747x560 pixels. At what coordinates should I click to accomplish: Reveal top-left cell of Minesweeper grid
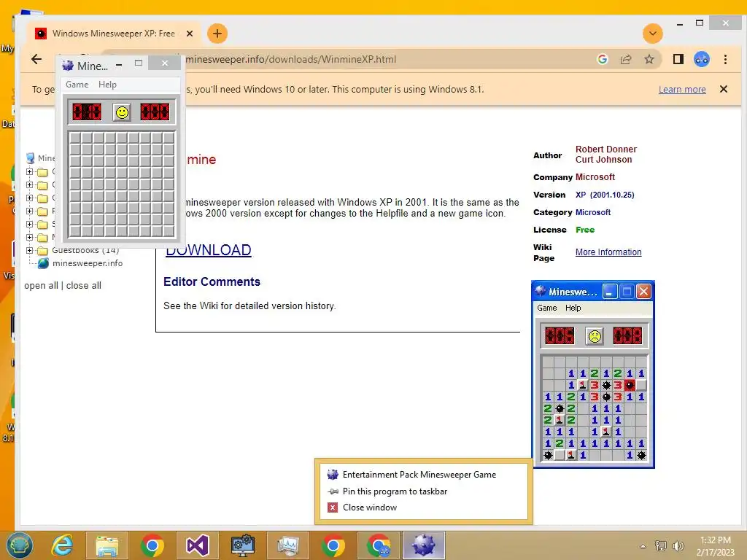pos(75,138)
